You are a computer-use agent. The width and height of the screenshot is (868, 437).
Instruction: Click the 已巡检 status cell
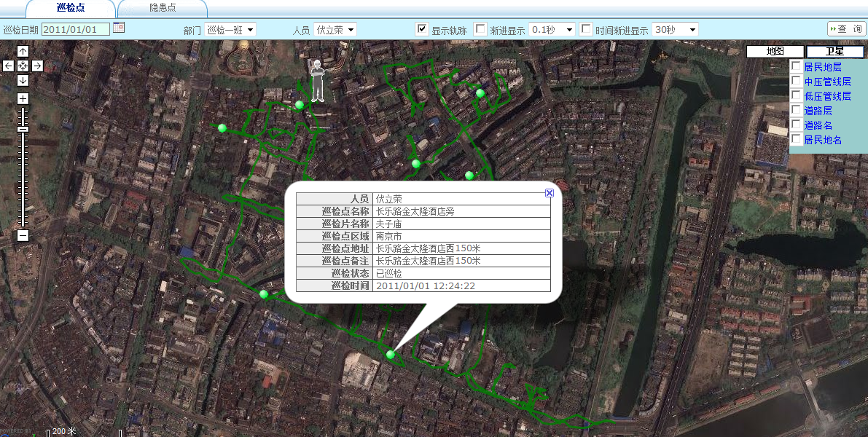point(461,273)
